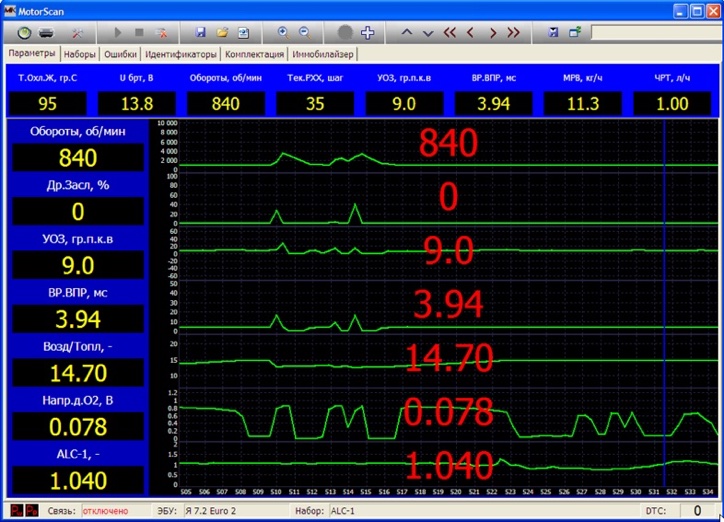
Task: Open a saved file via folder icon
Action: tap(222, 32)
